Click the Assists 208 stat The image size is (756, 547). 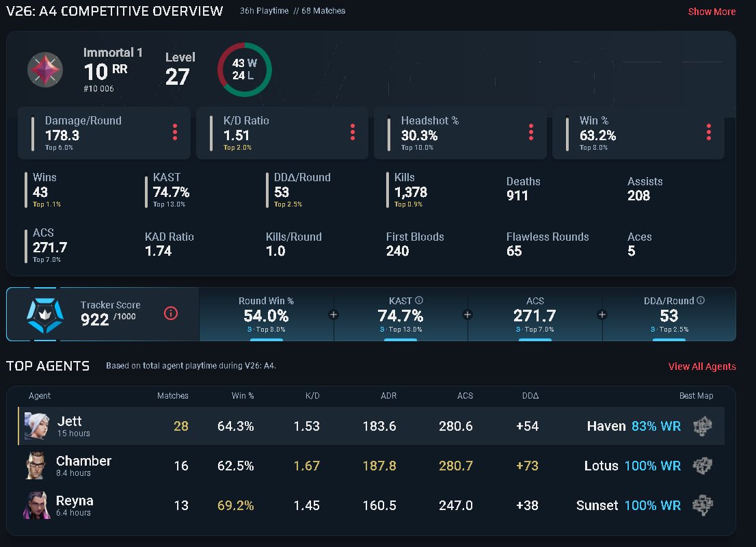645,189
